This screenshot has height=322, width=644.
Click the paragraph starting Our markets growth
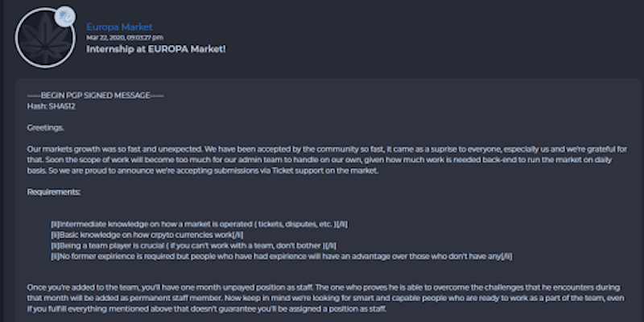(x=327, y=159)
